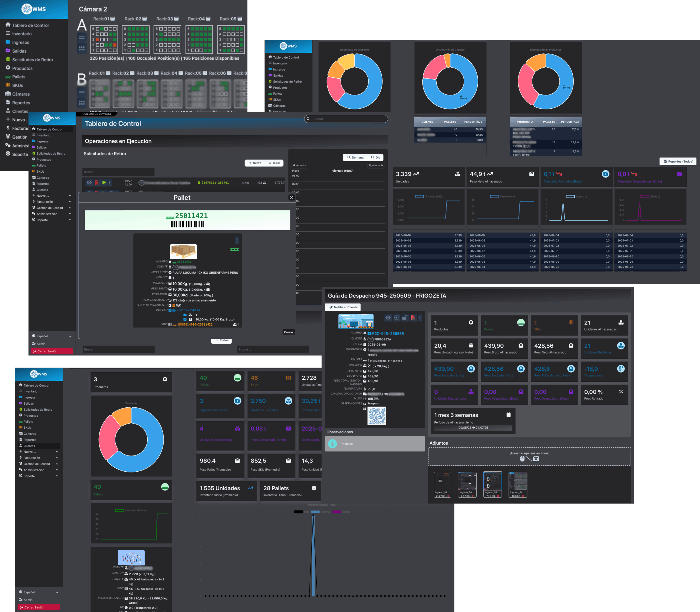This screenshot has width=700, height=612.
Task: Toggle the Salida (t) chart legend
Action: tap(650, 196)
